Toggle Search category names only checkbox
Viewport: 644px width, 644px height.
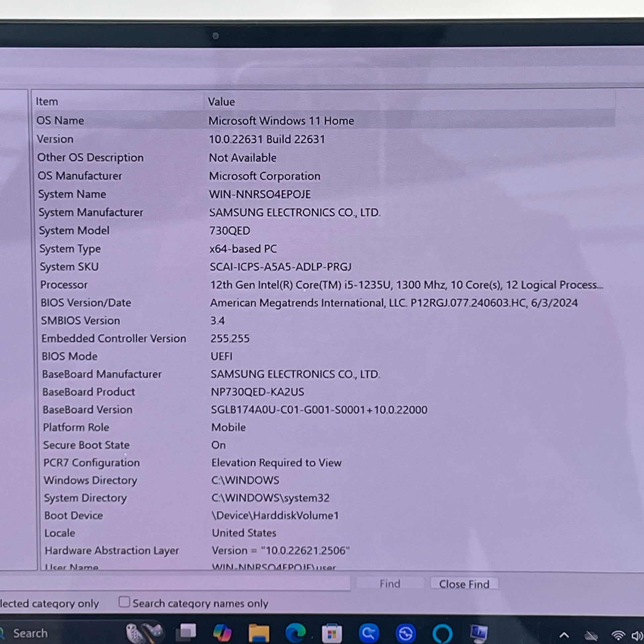click(124, 602)
